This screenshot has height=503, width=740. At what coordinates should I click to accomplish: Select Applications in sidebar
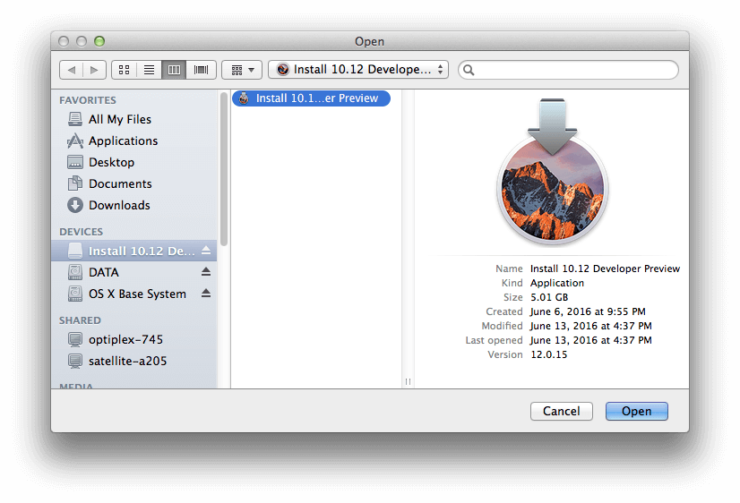point(135,141)
